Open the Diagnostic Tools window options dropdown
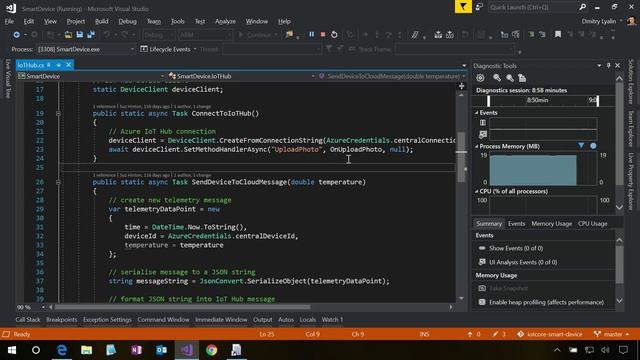This screenshot has width=640, height=360. [x=599, y=65]
